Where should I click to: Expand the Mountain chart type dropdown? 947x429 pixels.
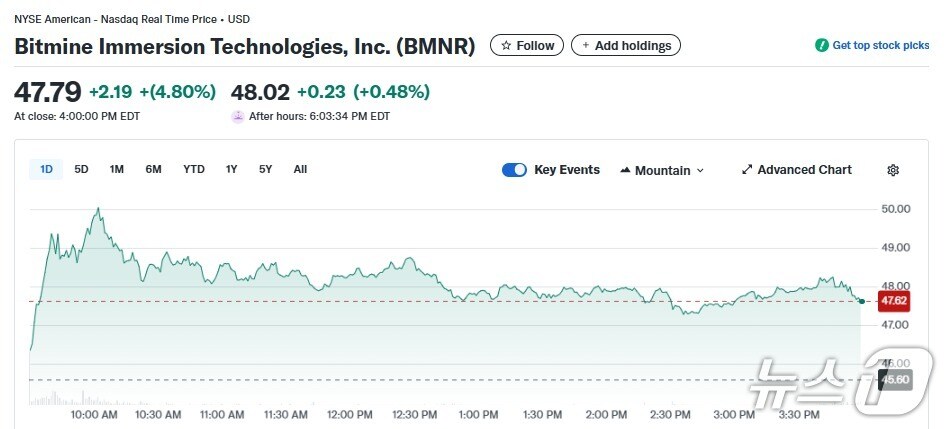click(x=700, y=171)
